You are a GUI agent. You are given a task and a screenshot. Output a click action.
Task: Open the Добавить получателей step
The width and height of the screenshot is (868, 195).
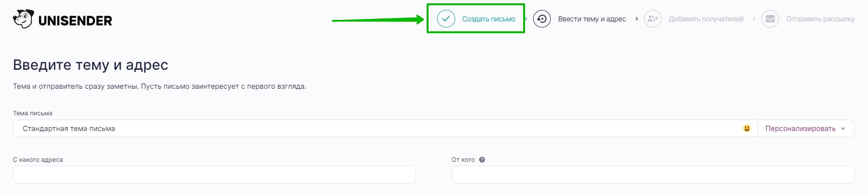(706, 19)
